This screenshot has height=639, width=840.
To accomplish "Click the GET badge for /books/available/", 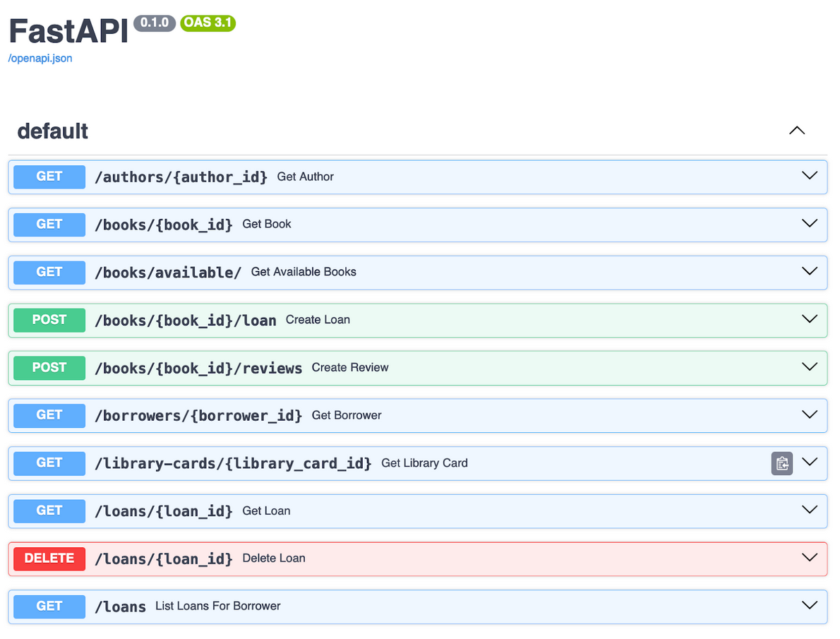I will tap(49, 273).
